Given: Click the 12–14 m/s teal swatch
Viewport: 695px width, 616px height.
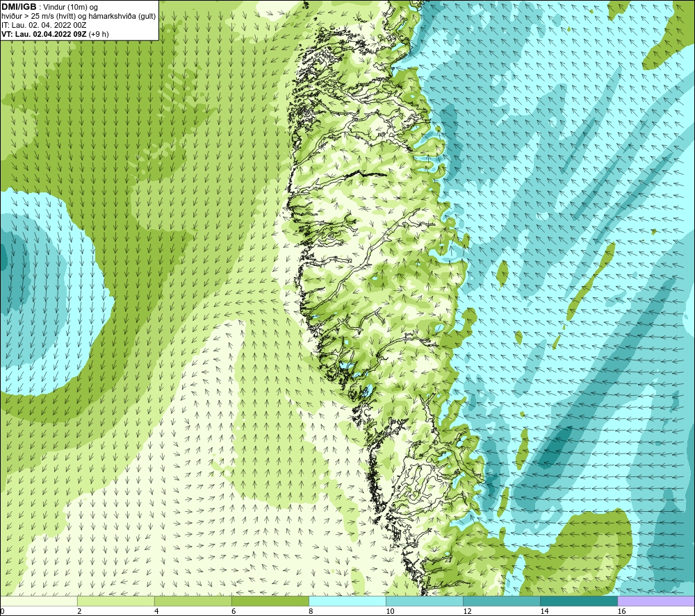Looking at the screenshot, I should pos(502,601).
